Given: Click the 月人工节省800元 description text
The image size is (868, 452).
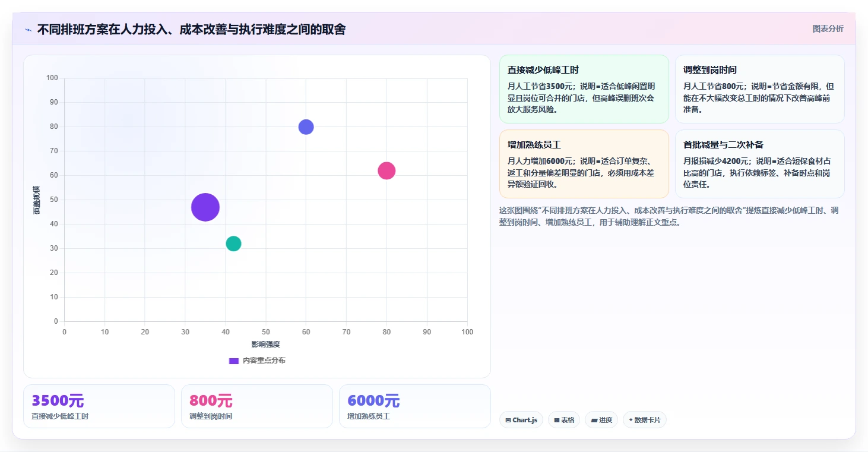Looking at the screenshot, I should click(x=758, y=98).
